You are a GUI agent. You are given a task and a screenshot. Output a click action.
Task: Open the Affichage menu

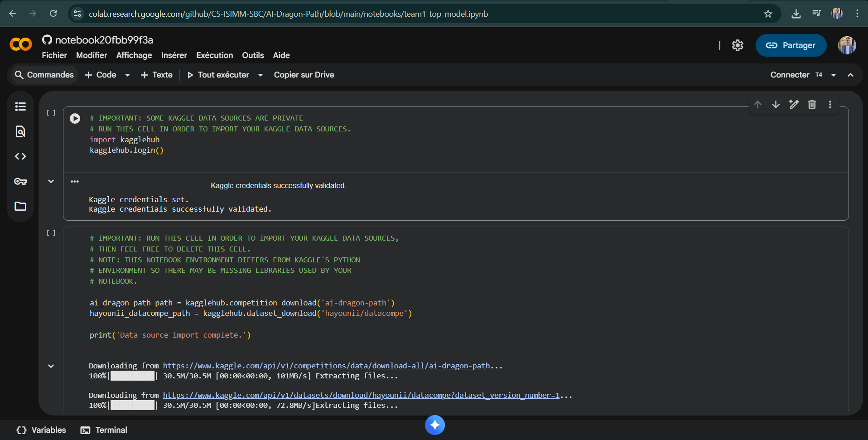(134, 55)
